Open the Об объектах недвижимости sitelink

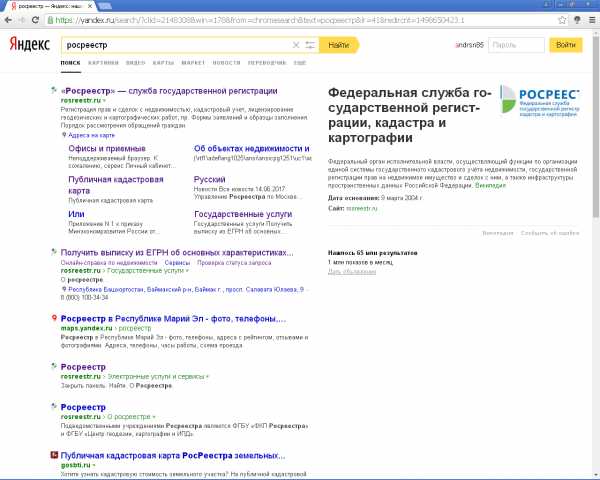[x=251, y=149]
